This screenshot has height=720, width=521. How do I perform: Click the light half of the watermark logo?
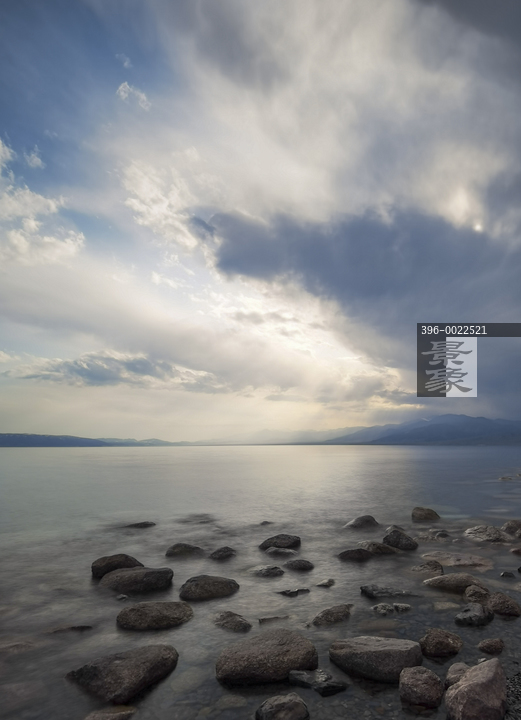click(x=462, y=366)
